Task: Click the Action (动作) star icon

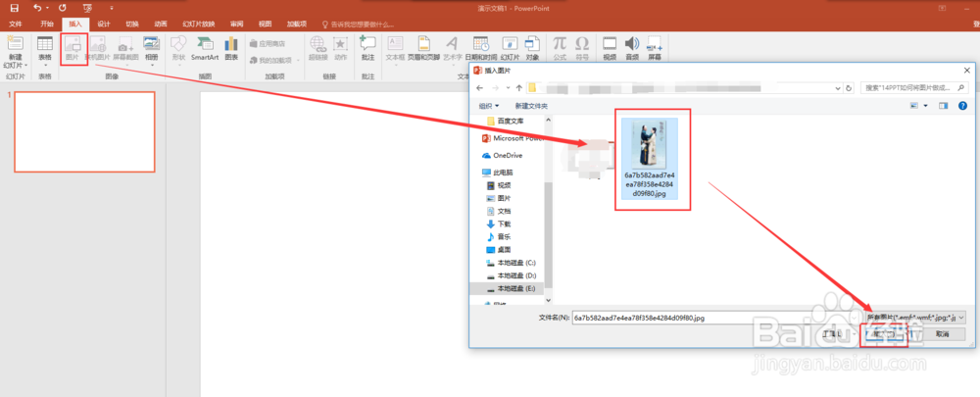Action: (340, 49)
